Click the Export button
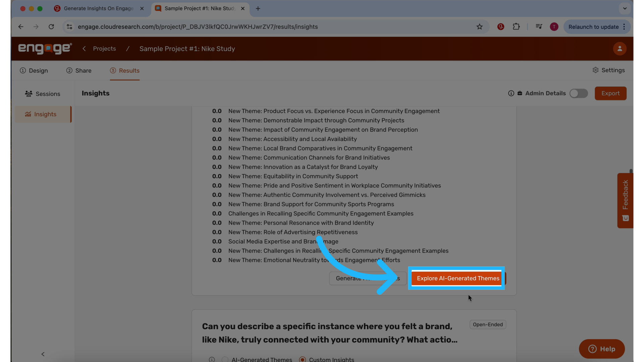 pos(610,93)
